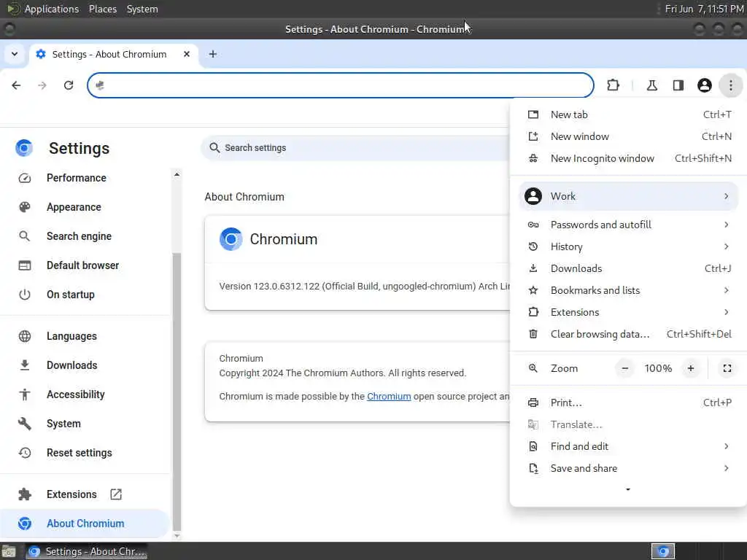Open the Chromium open source project link
The height and width of the screenshot is (560, 747).
coord(389,396)
